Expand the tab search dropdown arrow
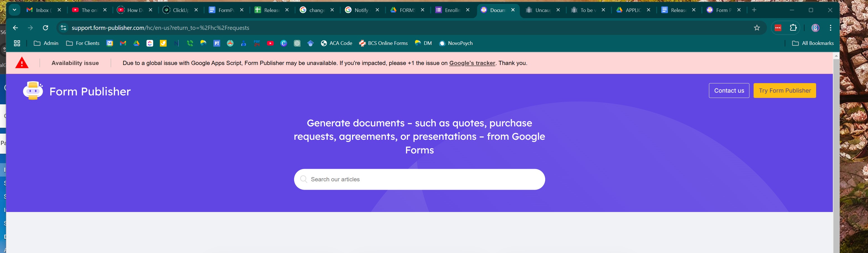Image resolution: width=868 pixels, height=253 pixels. pos(15,10)
